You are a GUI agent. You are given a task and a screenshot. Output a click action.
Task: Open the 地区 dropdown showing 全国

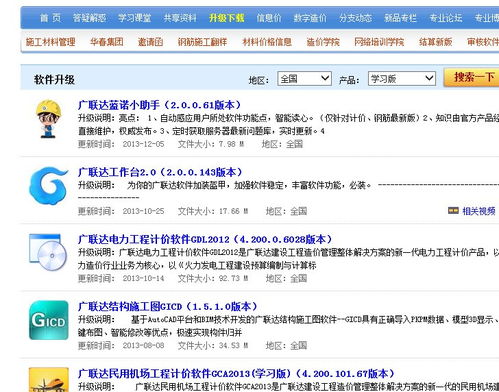(x=304, y=79)
